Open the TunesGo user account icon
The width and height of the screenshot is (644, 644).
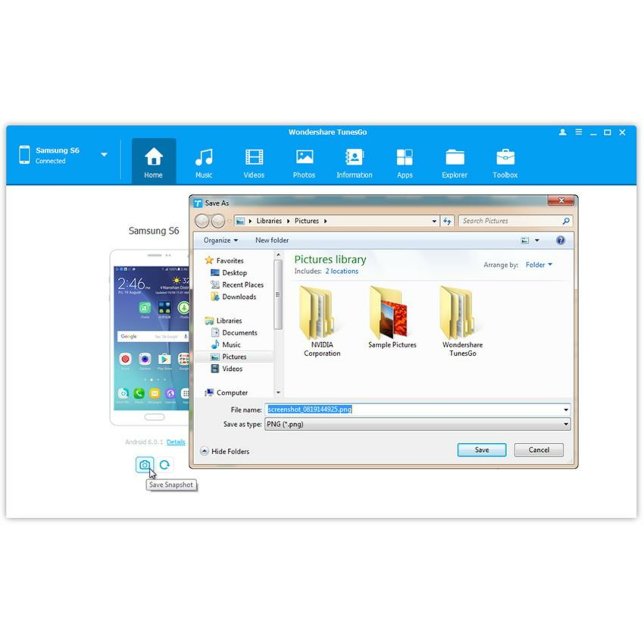click(562, 132)
